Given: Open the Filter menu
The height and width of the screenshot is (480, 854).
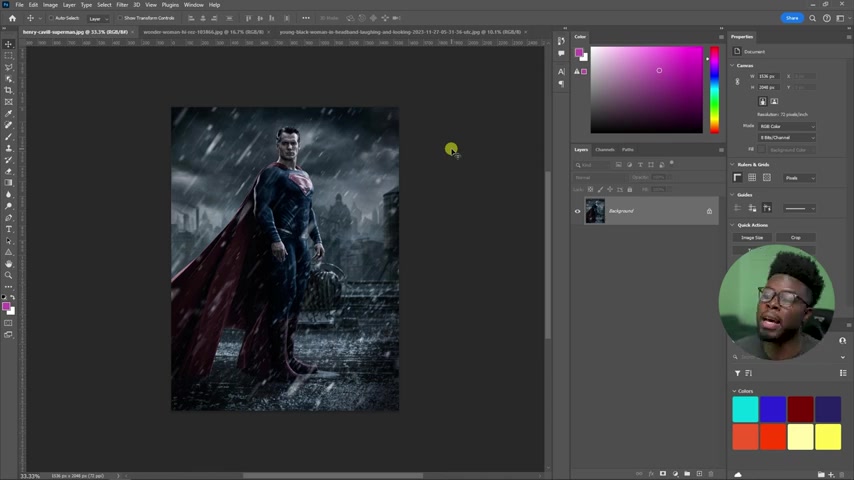Looking at the screenshot, I should [x=122, y=5].
